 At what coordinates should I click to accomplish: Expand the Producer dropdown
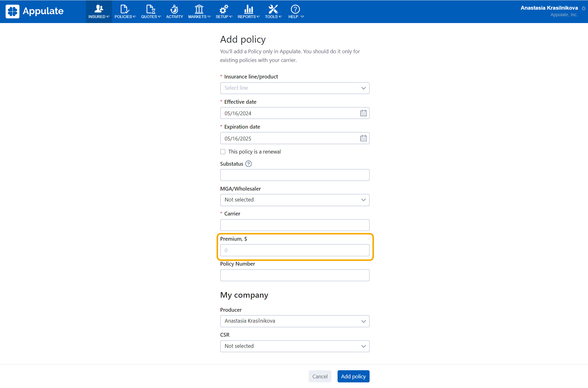(295, 321)
